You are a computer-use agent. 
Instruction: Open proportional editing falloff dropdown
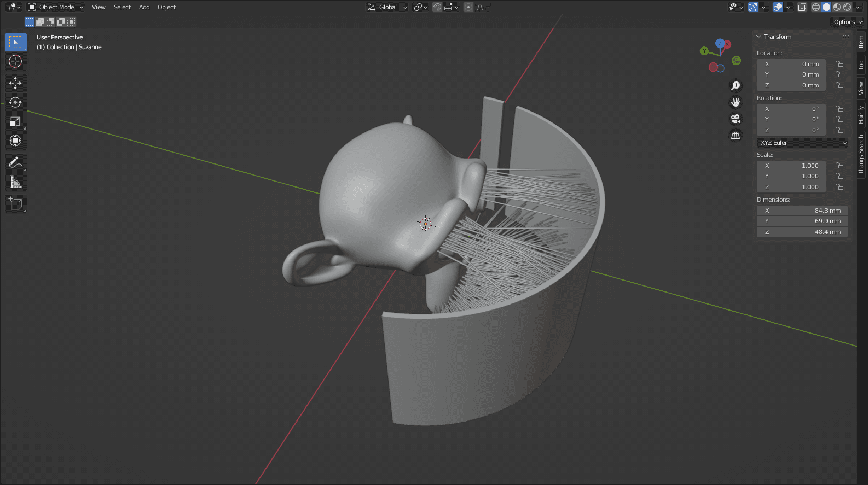[482, 7]
